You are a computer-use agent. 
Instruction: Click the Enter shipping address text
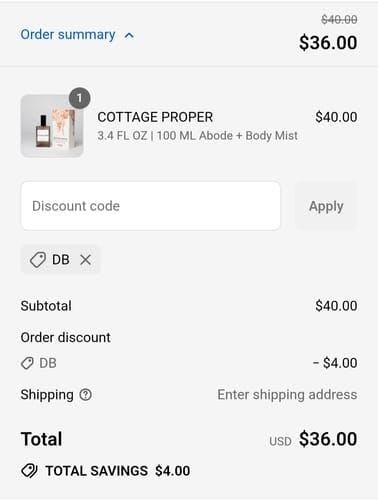click(x=287, y=395)
